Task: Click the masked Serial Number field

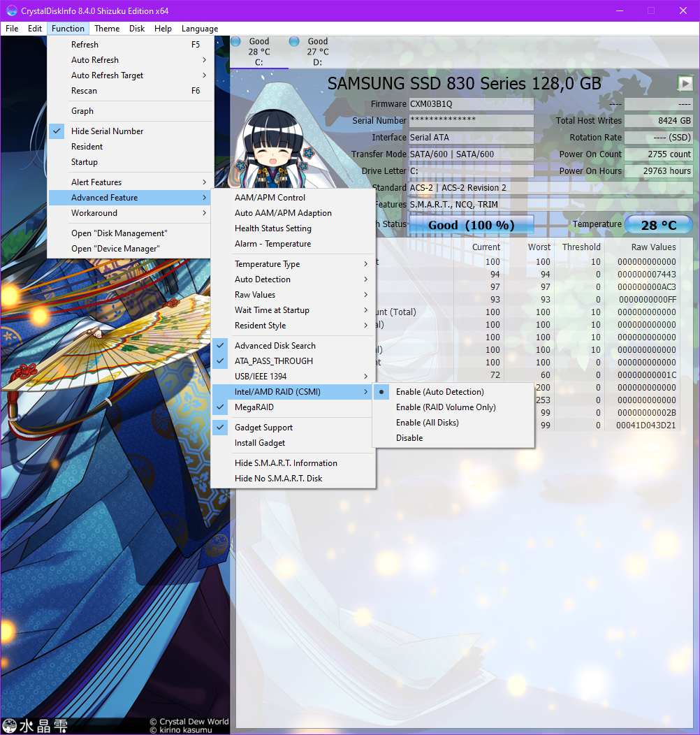Action: tap(471, 120)
